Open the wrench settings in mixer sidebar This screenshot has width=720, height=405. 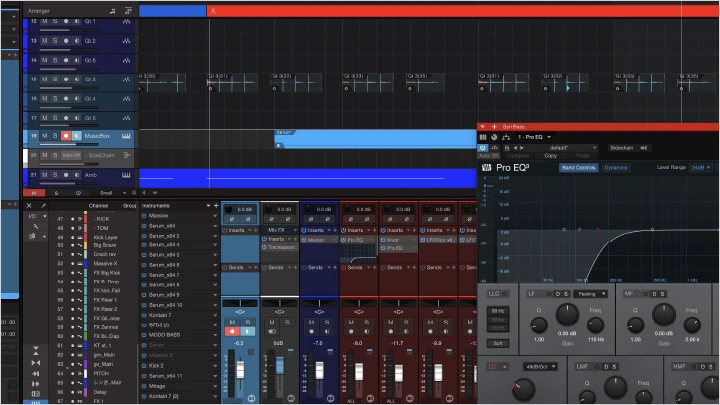coord(36,226)
